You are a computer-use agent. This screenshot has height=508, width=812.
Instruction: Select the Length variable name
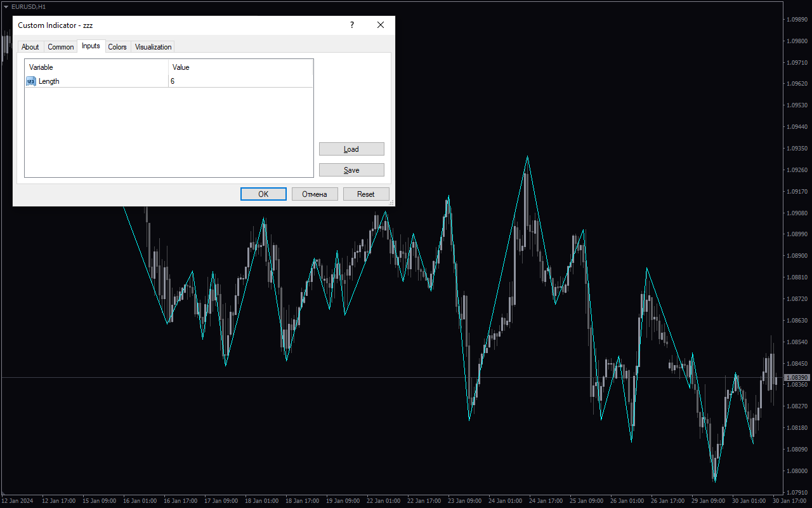pos(49,81)
